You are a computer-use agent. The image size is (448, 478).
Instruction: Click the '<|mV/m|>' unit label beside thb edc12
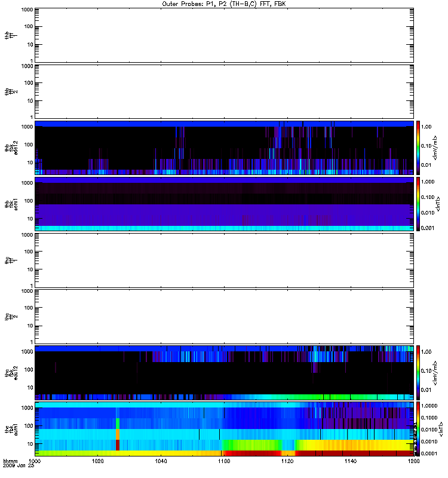click(x=435, y=148)
